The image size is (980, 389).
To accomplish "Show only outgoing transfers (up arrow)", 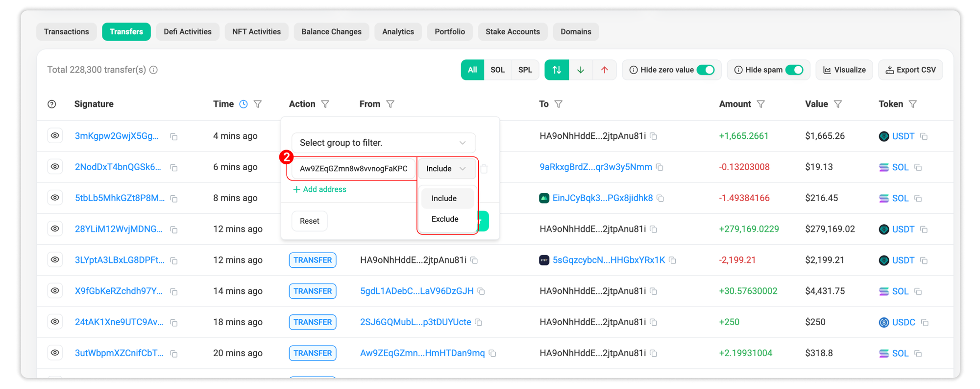I will [604, 70].
